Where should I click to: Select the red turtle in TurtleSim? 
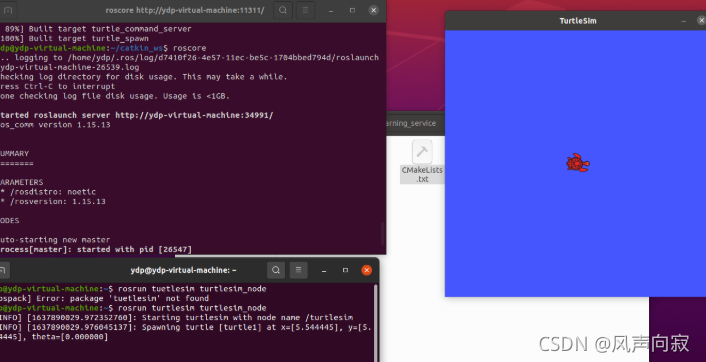coord(578,163)
